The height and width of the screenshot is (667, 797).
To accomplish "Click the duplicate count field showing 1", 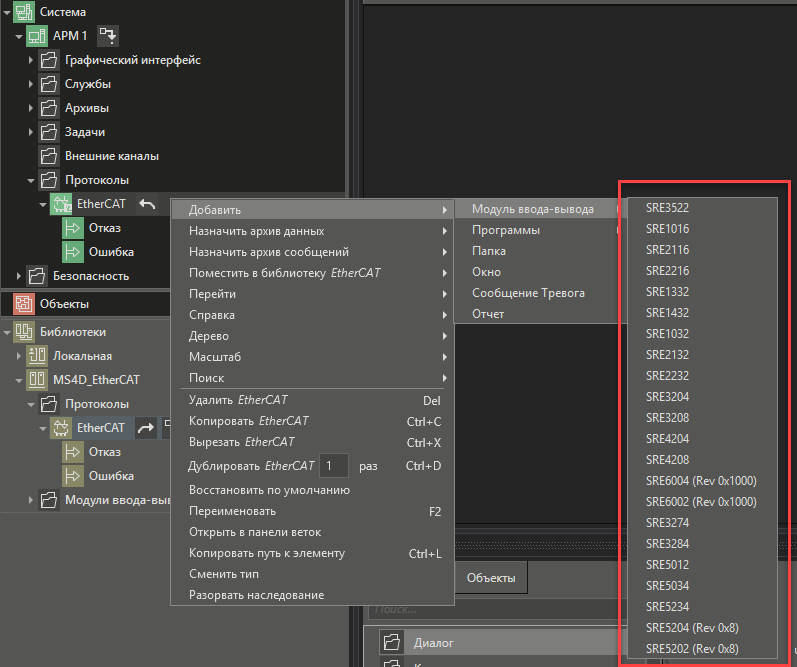I will pyautogui.click(x=334, y=466).
